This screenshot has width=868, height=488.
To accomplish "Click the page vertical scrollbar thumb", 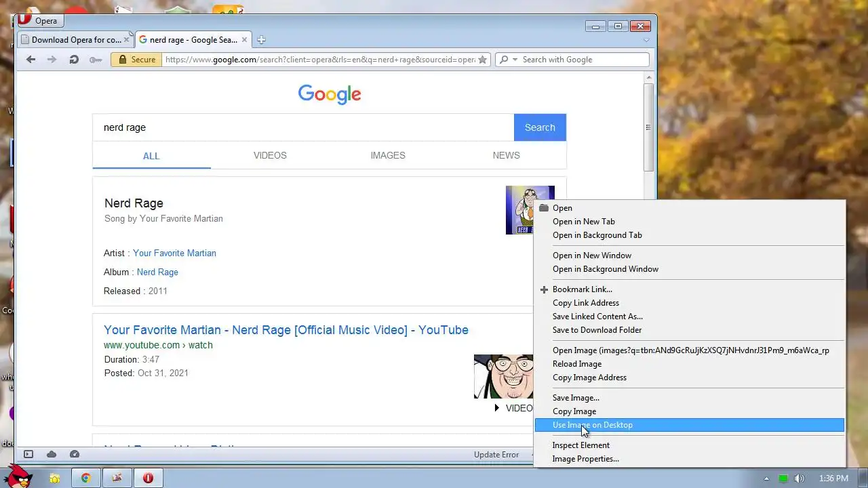I will tap(648, 127).
